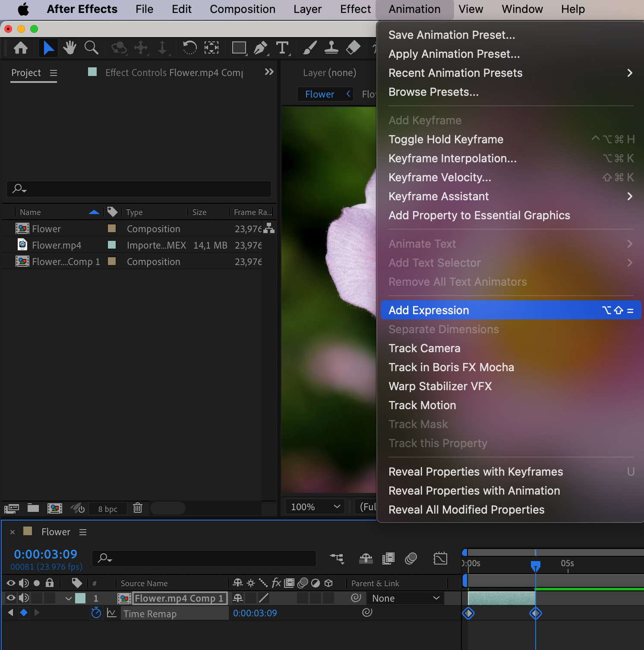Hide the Flower.mp4 Comp 1 layer video
Image resolution: width=644 pixels, height=650 pixels.
(11, 598)
